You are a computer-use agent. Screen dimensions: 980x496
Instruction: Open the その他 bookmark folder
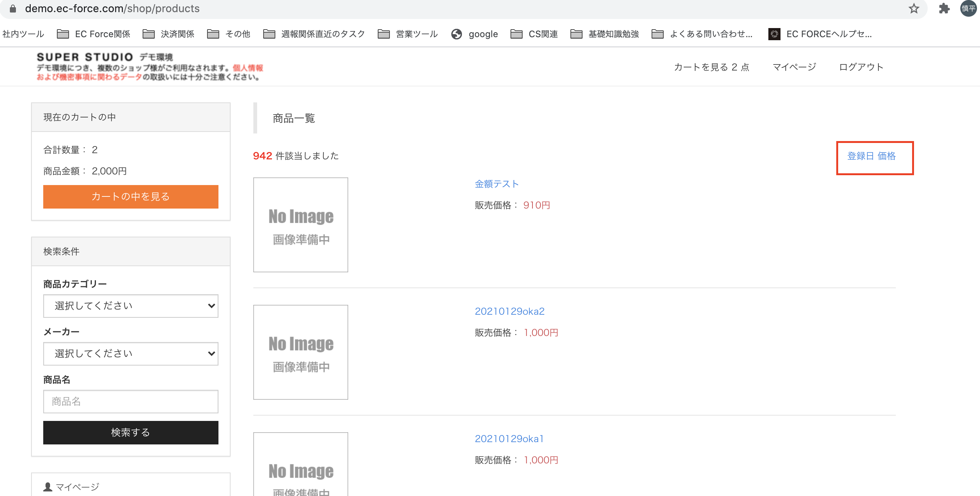click(x=229, y=34)
